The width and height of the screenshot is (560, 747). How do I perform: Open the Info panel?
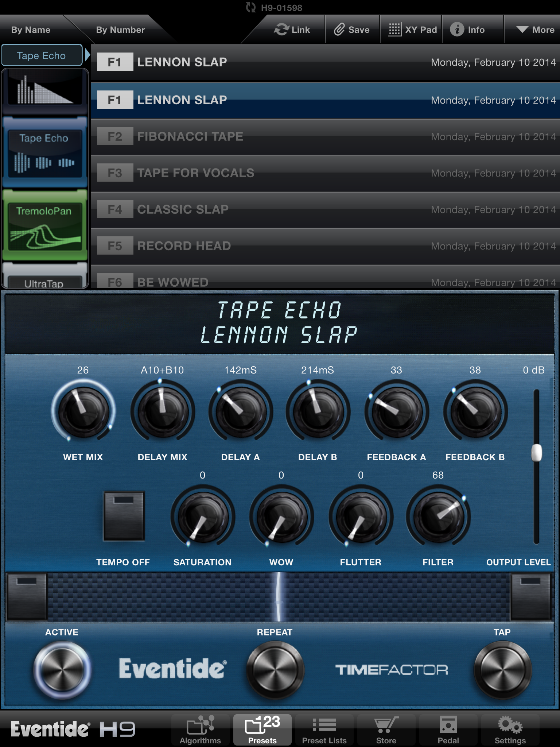point(467,30)
